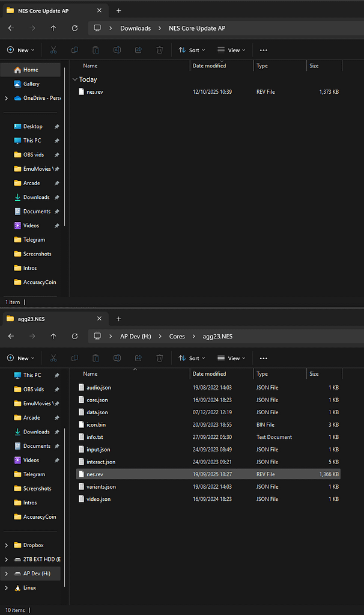Click the Cut scissors icon in top window
Viewport: 364px width, 615px height.
coord(53,50)
